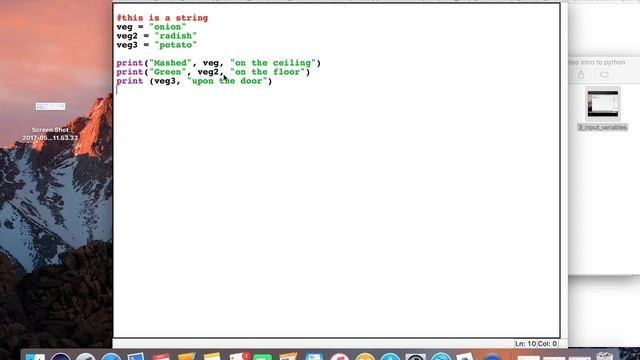Click the 'Ln: 10' status bar indicator
Screen dimensions: 640x360
pos(525,344)
